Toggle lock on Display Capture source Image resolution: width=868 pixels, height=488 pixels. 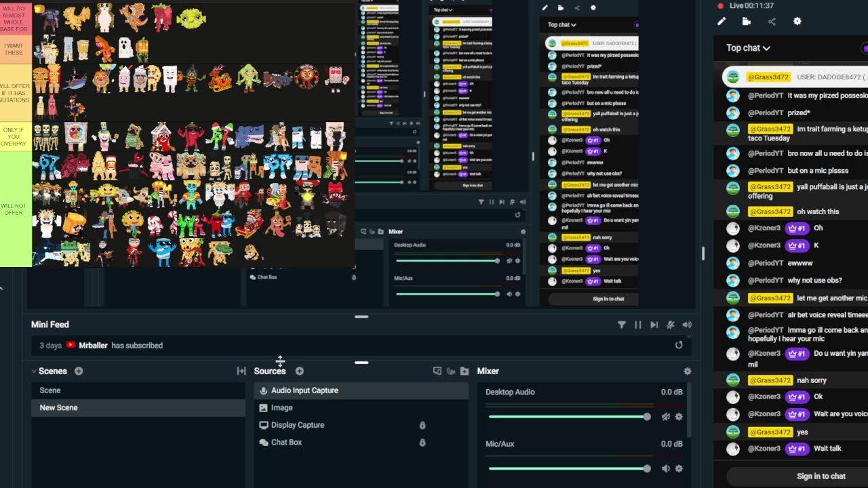pyautogui.click(x=422, y=425)
